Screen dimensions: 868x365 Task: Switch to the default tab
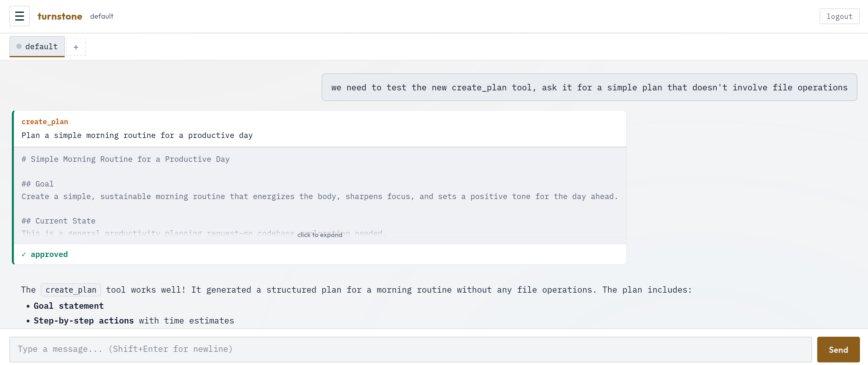(x=41, y=47)
